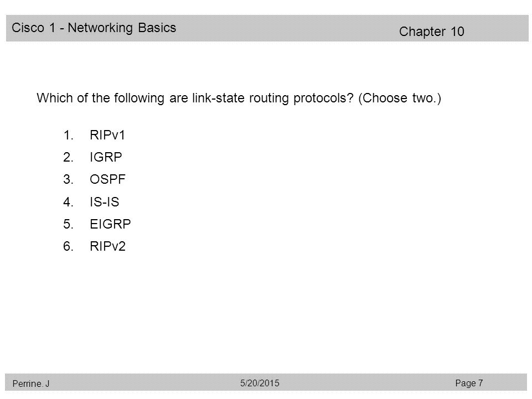This screenshot has width=532, height=399.
Task: Select answer option IGRP
Action: pos(106,157)
